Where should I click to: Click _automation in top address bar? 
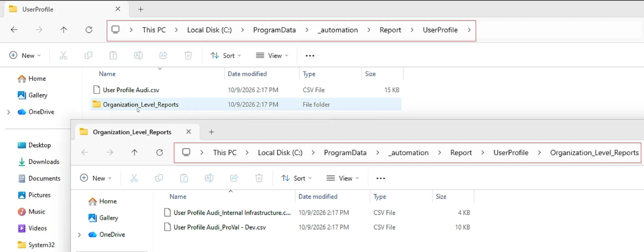338,30
